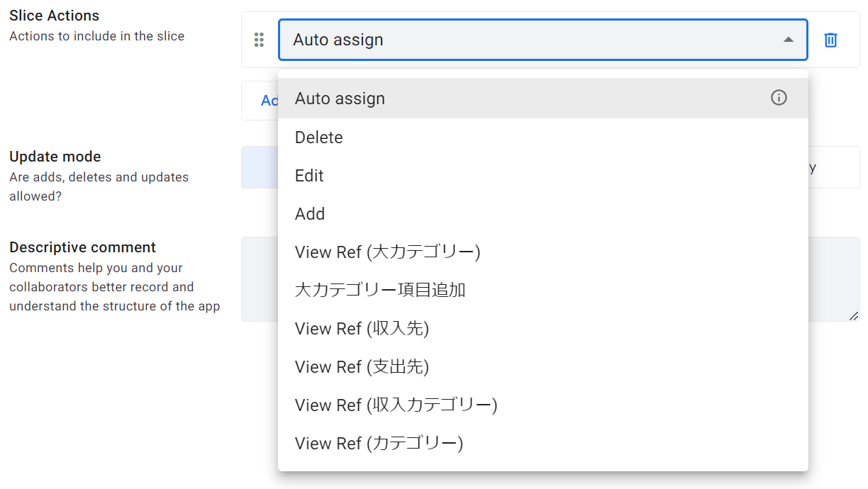Click the drag handle next to Auto assign
This screenshot has height=489, width=868.
point(260,40)
